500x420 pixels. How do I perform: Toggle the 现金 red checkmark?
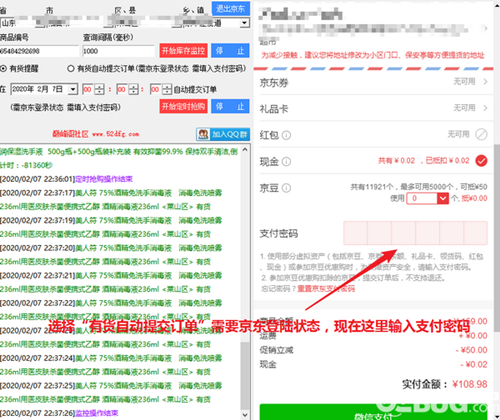click(x=481, y=161)
